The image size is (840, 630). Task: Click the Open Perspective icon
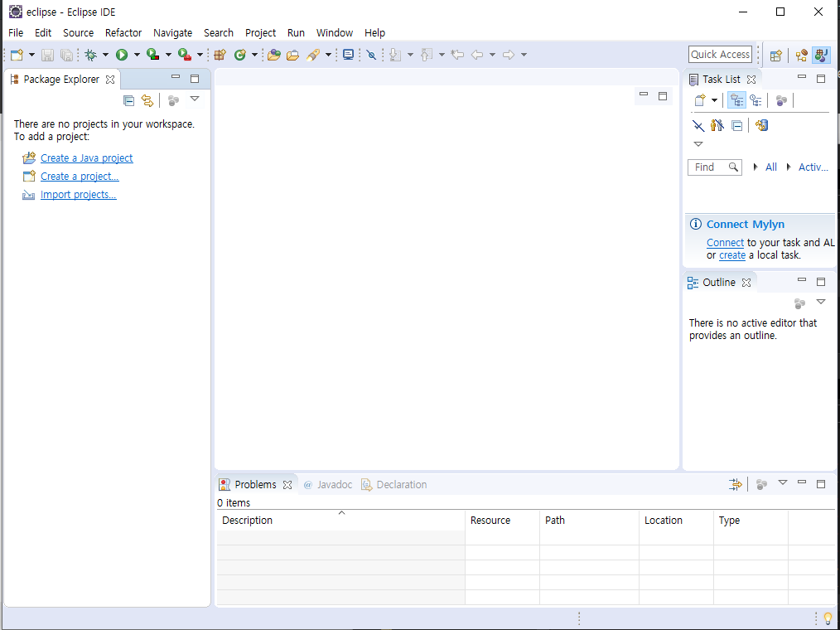(x=775, y=56)
